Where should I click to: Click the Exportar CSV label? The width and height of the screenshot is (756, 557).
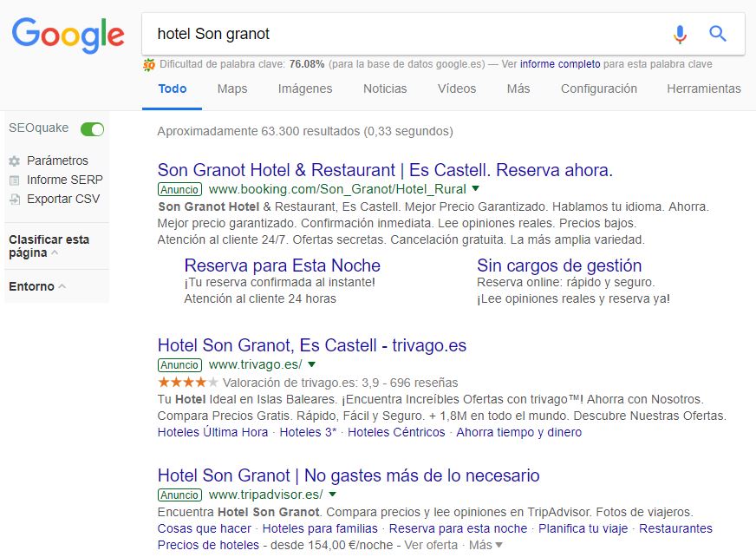(x=63, y=199)
